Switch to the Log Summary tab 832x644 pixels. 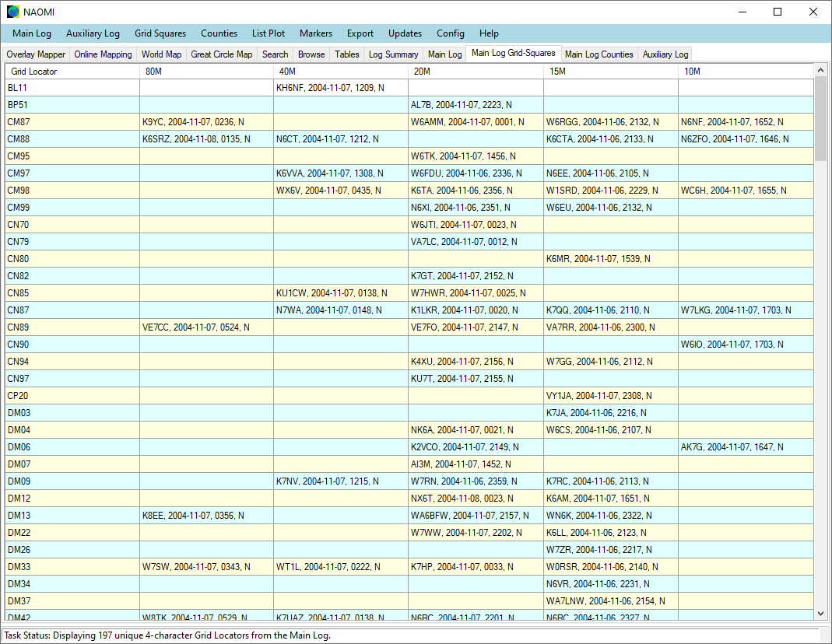394,54
